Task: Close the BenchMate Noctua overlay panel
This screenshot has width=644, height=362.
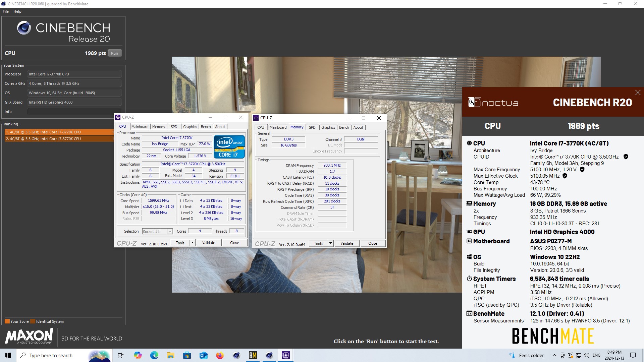Action: point(638,93)
